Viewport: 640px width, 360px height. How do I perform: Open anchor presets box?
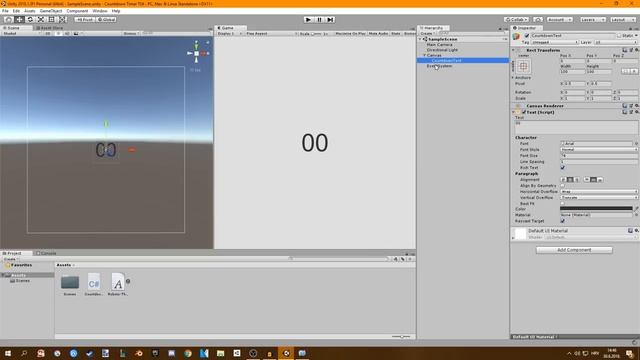point(524,66)
